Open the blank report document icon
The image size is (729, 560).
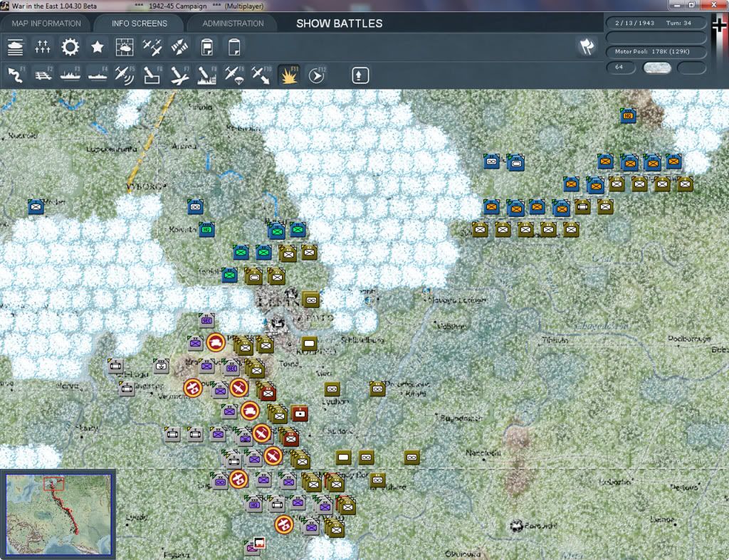coord(234,47)
